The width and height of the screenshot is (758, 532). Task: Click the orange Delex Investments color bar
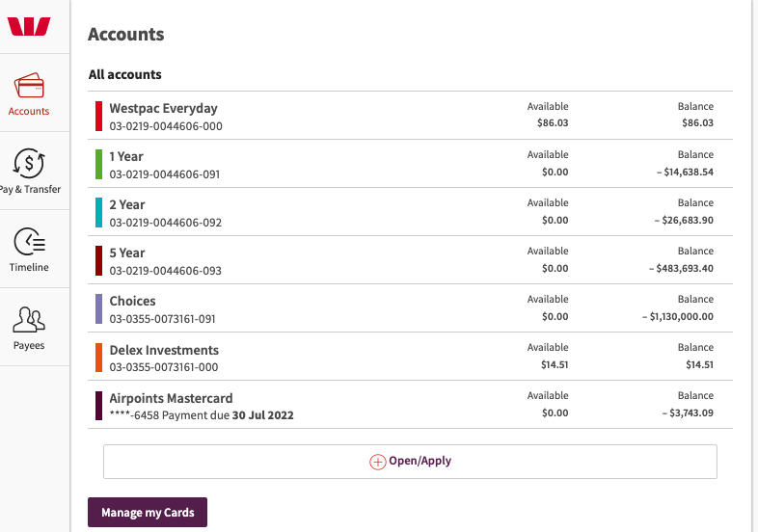click(x=98, y=357)
